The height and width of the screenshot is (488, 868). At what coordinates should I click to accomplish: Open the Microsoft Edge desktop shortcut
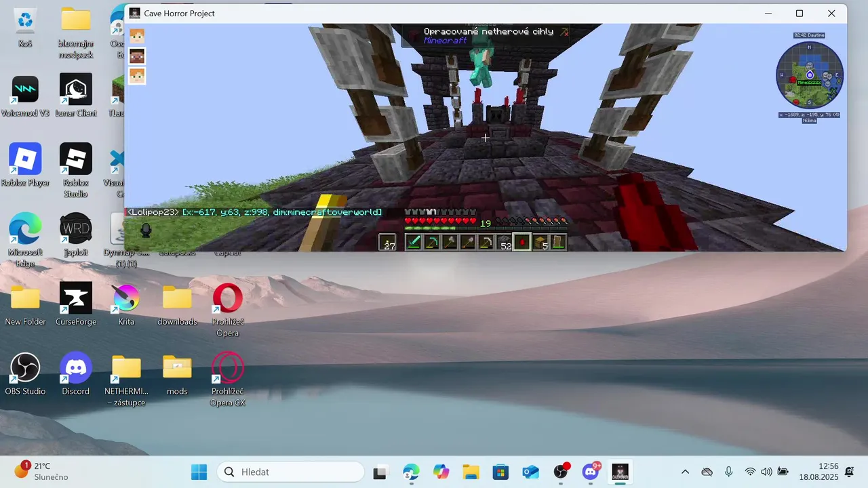click(25, 240)
